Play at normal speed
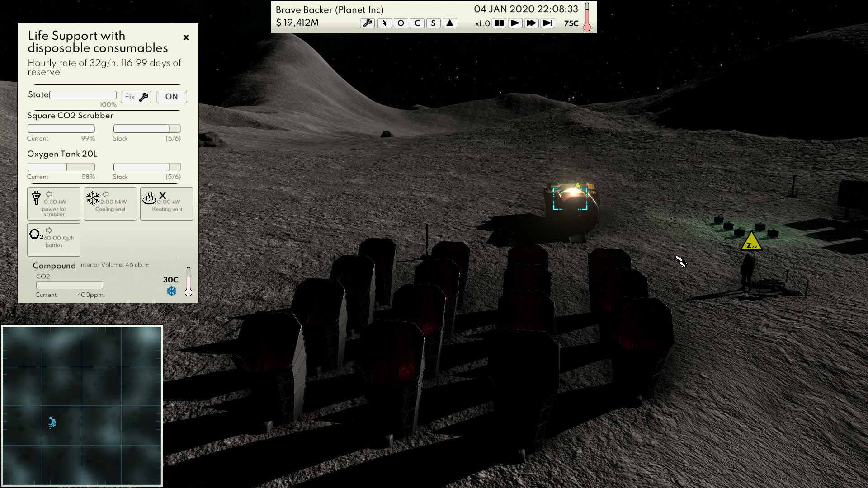 515,23
